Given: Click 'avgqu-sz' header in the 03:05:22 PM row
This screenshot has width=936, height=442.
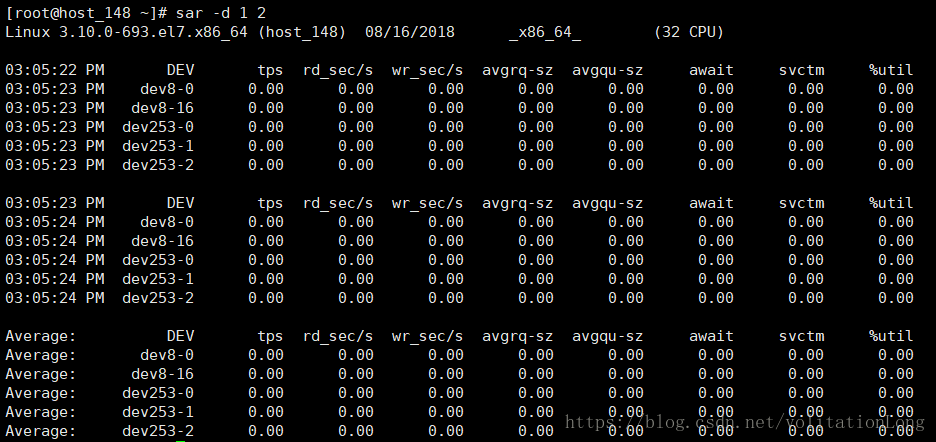Looking at the screenshot, I should click(x=608, y=70).
